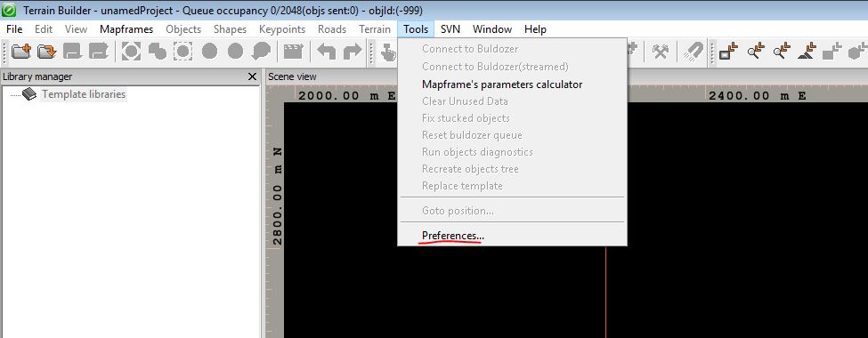
Task: Click Fix stucked objects entry
Action: [x=513, y=118]
